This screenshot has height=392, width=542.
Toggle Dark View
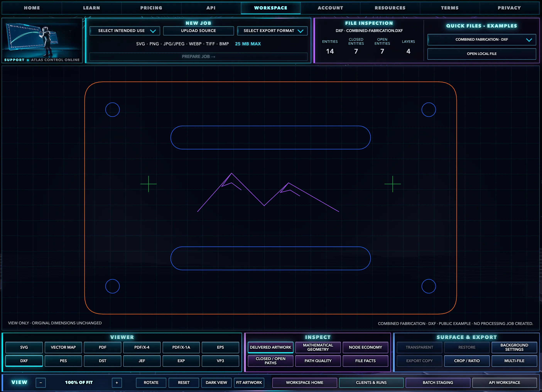216,382
